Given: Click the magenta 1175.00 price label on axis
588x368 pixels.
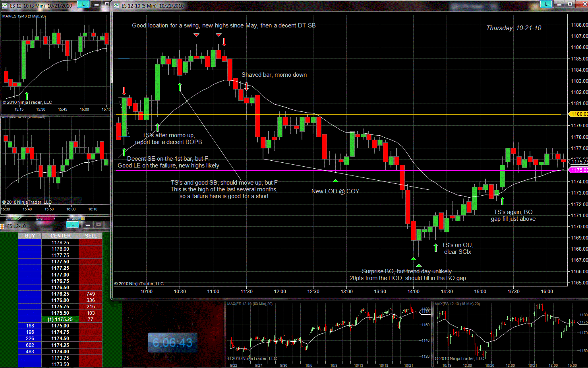Looking at the screenshot, I should 578,170.
